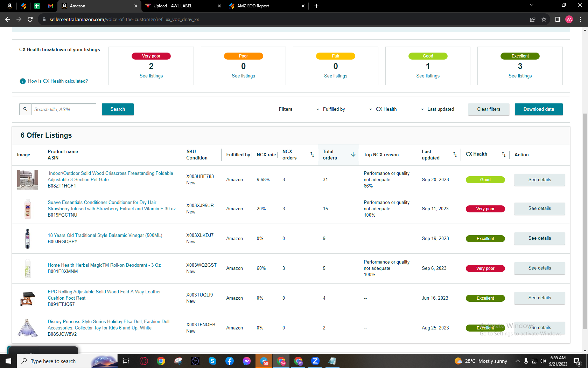Screen dimensions: 588x368
Task: See listings under Very poor
Action: (151, 76)
